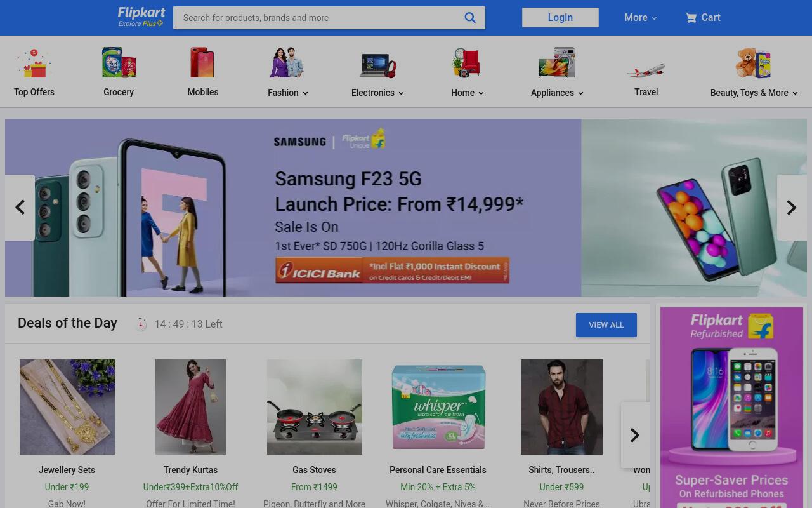Click the Top Offers label

[34, 92]
